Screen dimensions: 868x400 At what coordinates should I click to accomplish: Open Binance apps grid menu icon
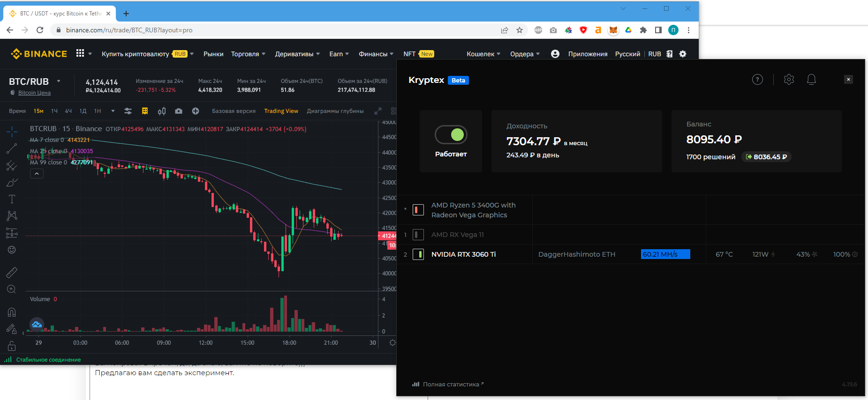80,53
